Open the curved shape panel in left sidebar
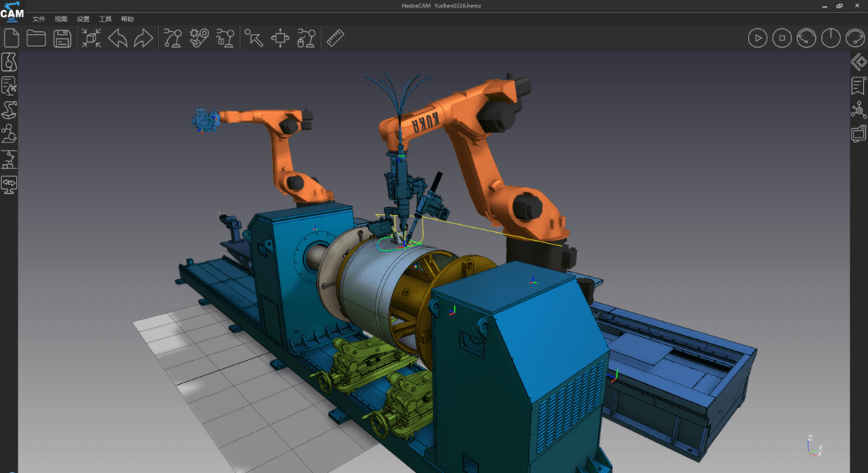 (9, 61)
